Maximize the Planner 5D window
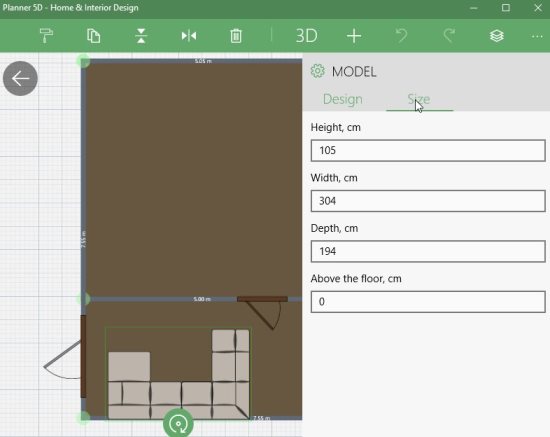The image size is (550, 437). [506, 8]
